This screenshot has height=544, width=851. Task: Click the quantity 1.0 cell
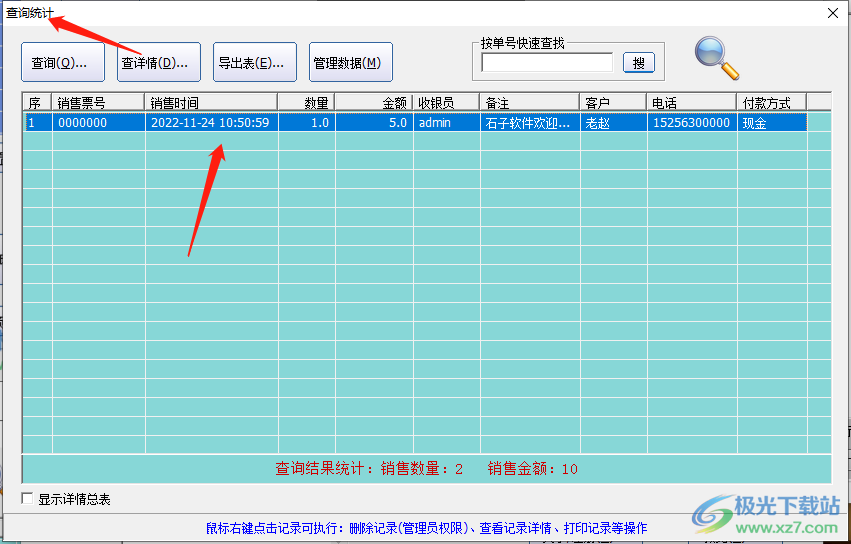(x=307, y=123)
